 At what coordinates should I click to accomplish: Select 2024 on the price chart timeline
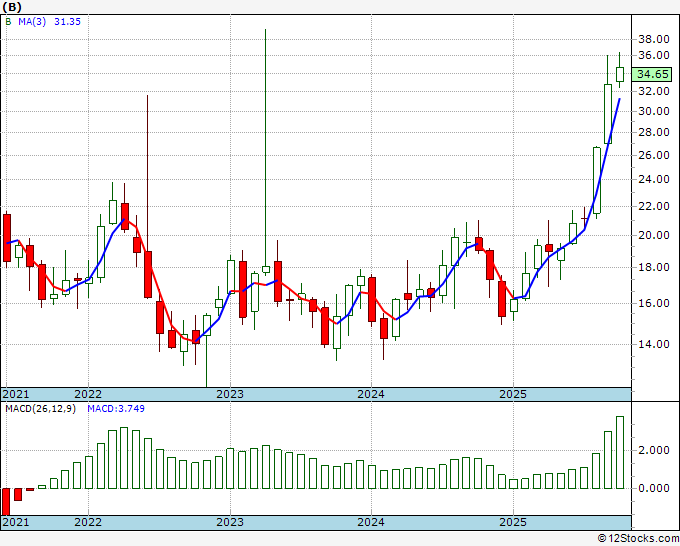point(371,394)
